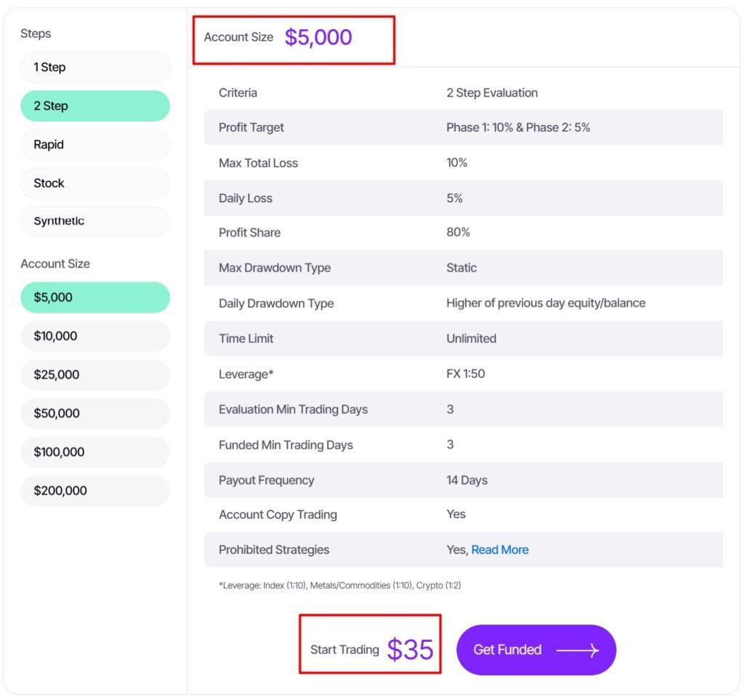This screenshot has height=700, width=744.
Task: Click the leverage footnote text
Action: tap(340, 585)
